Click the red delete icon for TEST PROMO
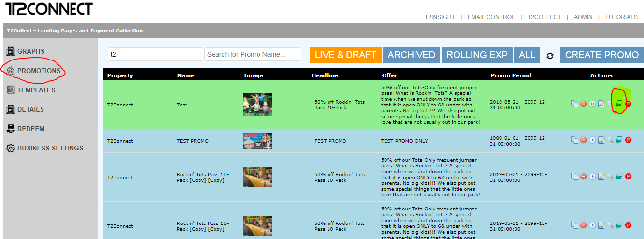 (x=584, y=140)
